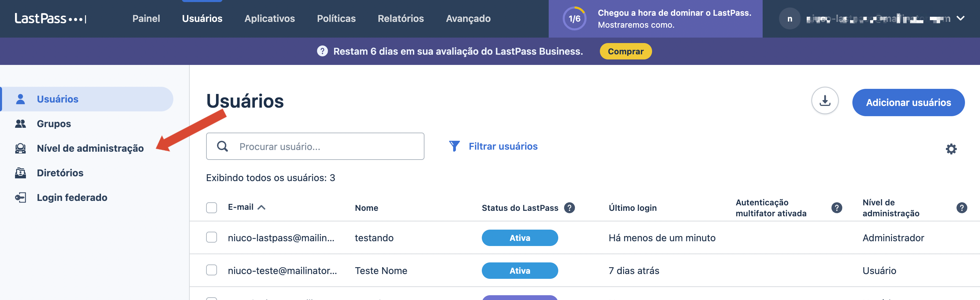
Task: Click the Grupos people icon
Action: click(20, 124)
